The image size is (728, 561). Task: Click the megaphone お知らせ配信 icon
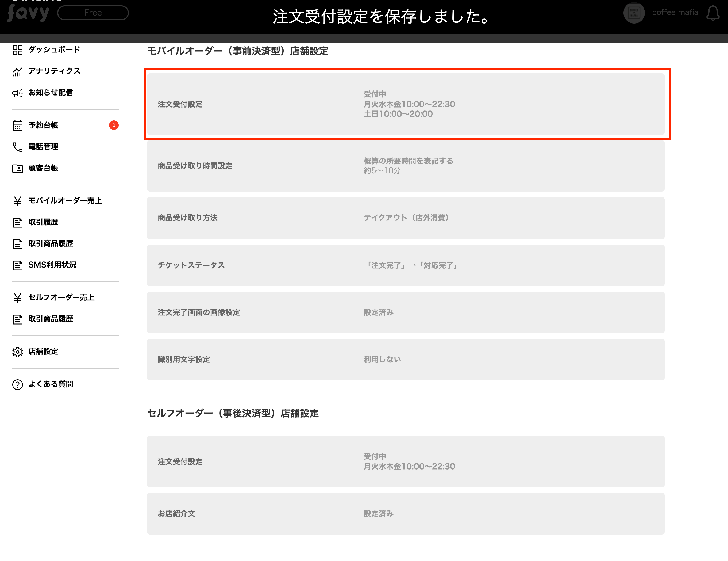tap(17, 93)
